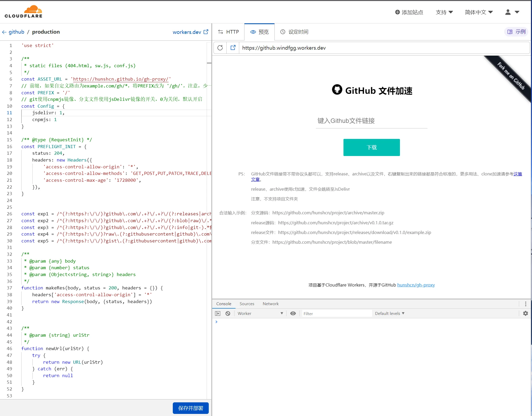Select the Sources devtools tab
Image resolution: width=532 pixels, height=416 pixels.
coord(247,304)
